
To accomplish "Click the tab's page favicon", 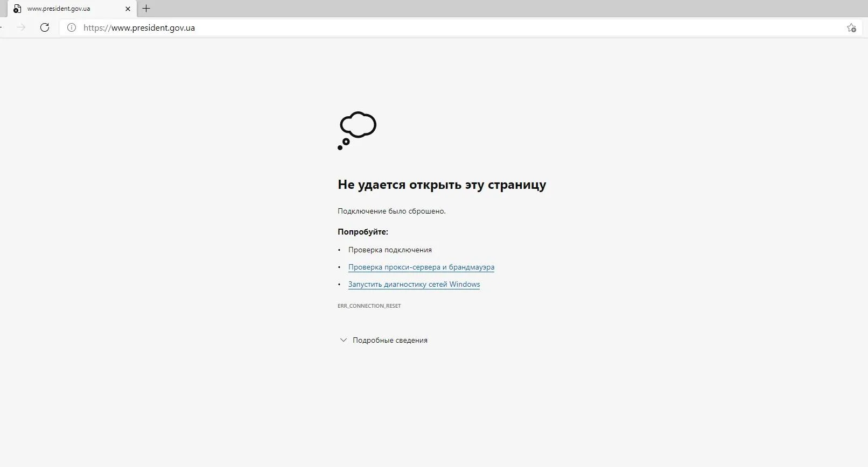I will pos(17,9).
